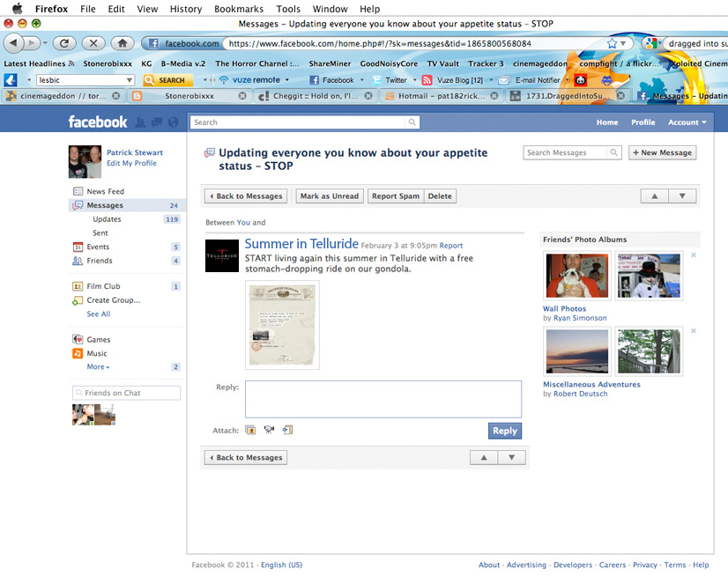Click Report Spam button
The width and height of the screenshot is (728, 576).
(396, 196)
